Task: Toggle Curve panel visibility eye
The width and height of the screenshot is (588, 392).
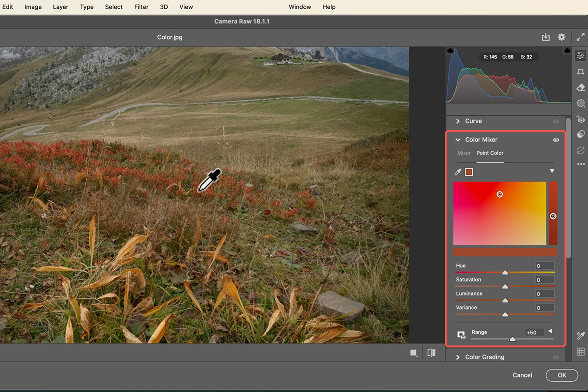Action: pyautogui.click(x=556, y=121)
